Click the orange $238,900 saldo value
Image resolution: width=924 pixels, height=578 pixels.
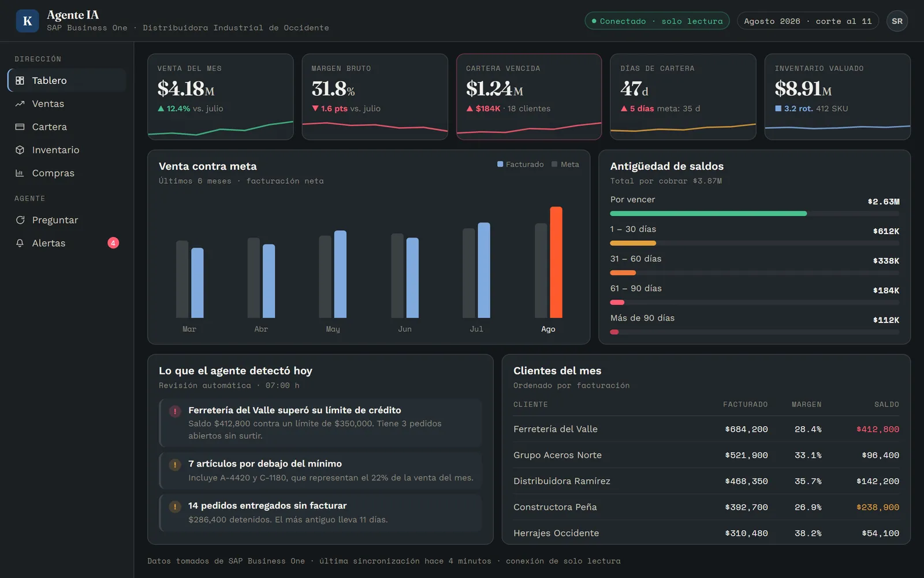878,507
